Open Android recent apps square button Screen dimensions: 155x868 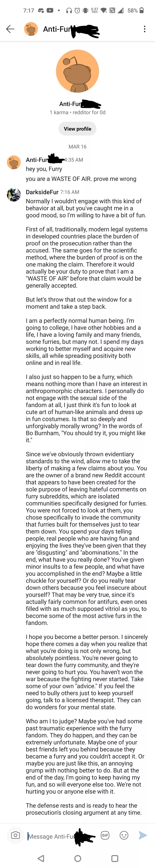click(115, 858)
